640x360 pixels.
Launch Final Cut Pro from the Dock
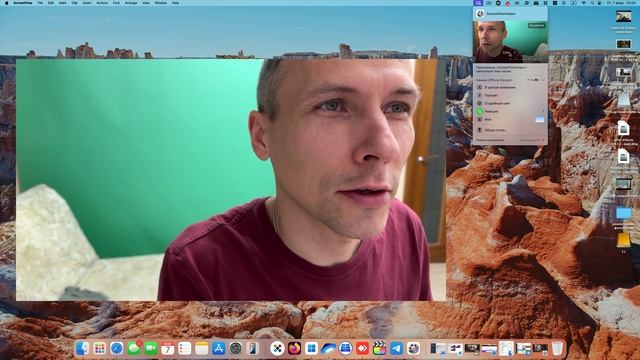(379, 348)
